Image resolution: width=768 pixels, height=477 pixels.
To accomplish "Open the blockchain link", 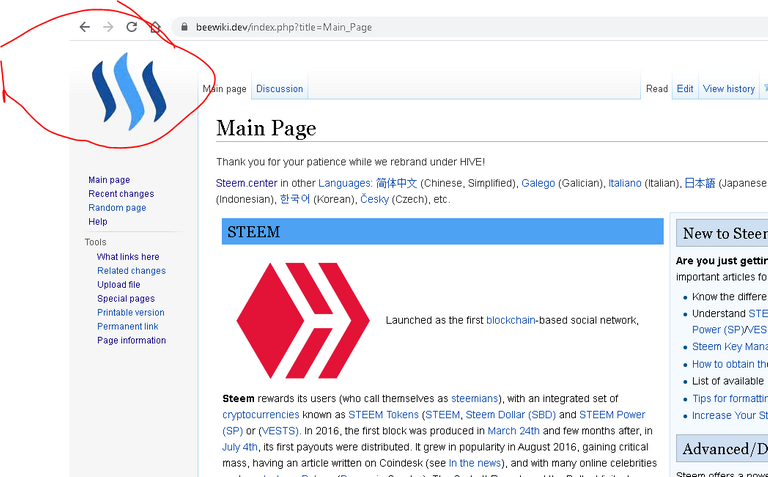I will (x=510, y=320).
